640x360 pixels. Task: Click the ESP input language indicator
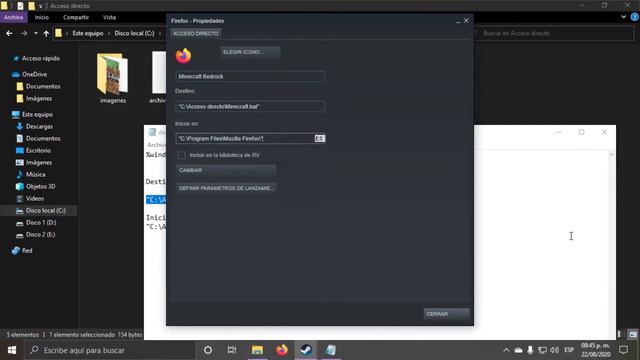[569, 350]
